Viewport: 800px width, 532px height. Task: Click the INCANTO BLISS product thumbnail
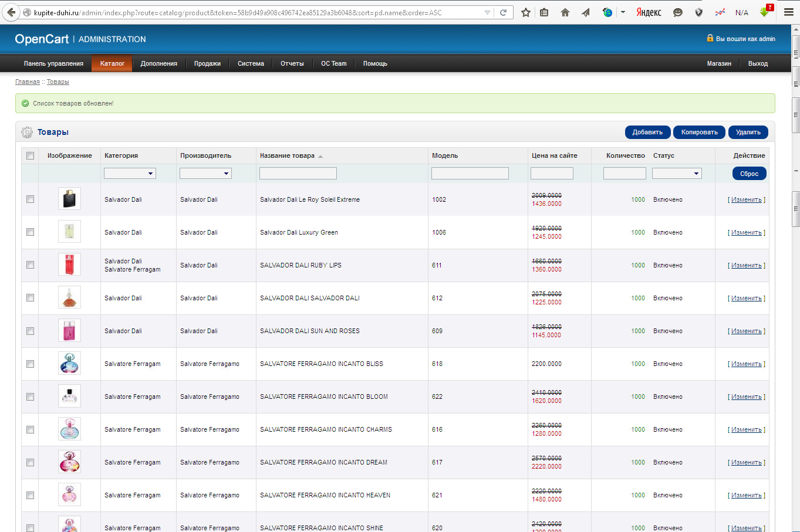point(69,363)
